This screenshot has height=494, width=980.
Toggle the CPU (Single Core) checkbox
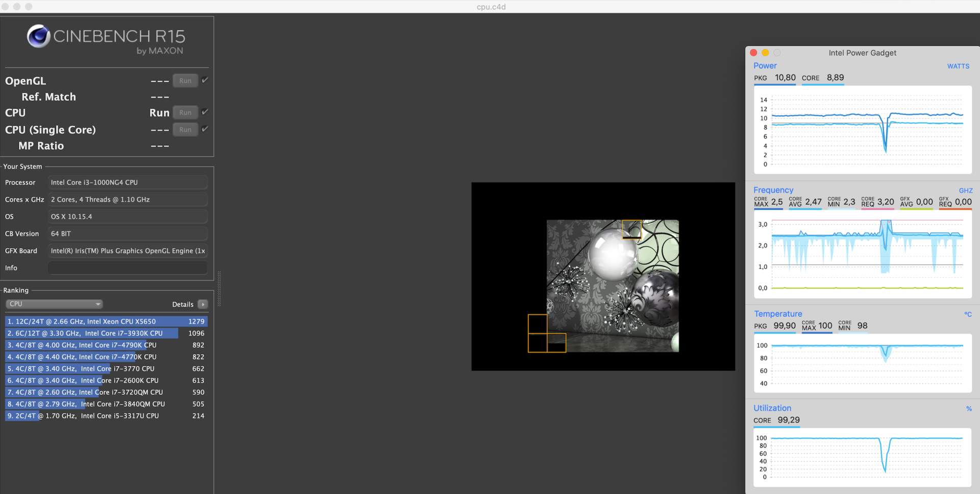[x=205, y=129]
